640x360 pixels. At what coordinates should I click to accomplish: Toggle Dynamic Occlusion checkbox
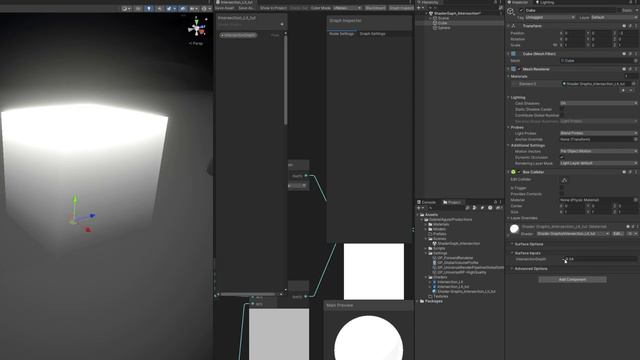coord(562,157)
